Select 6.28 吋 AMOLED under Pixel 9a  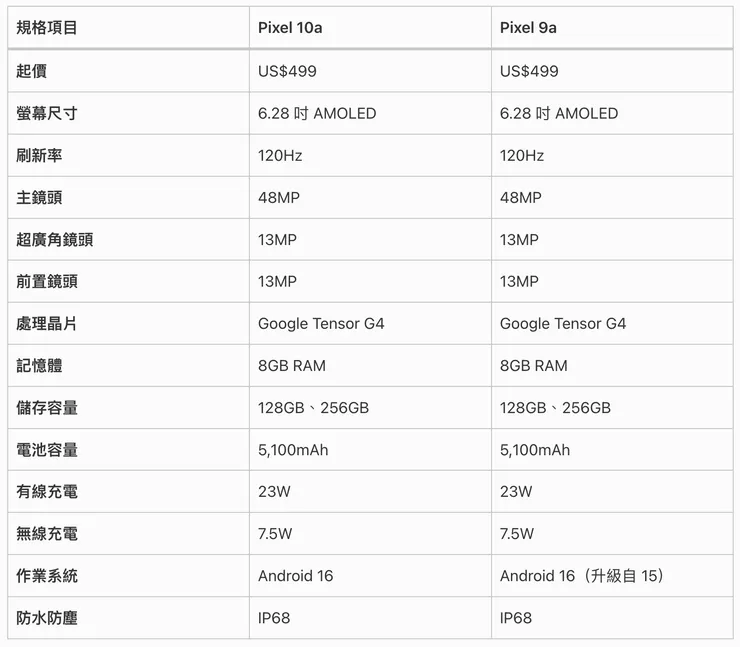pyautogui.click(x=559, y=113)
